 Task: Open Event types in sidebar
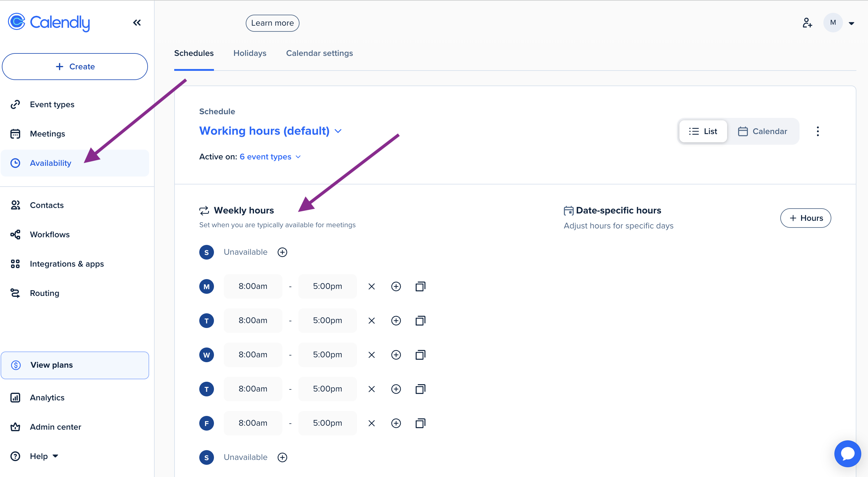[75, 104]
